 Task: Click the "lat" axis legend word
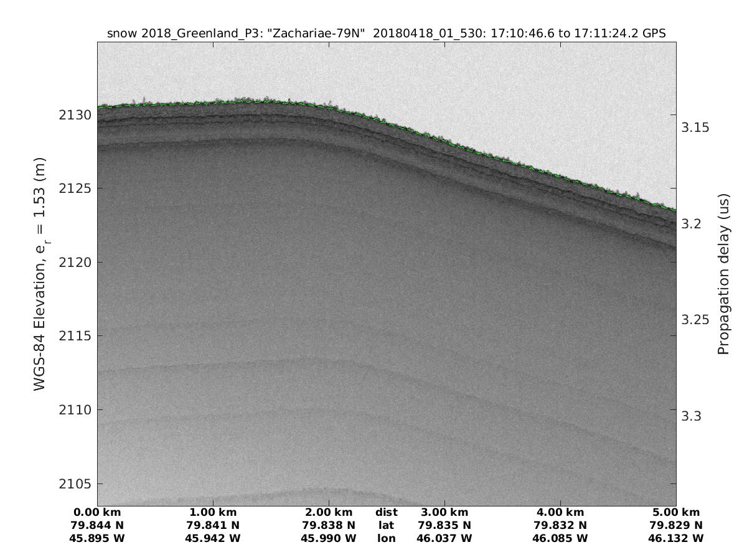(x=387, y=525)
